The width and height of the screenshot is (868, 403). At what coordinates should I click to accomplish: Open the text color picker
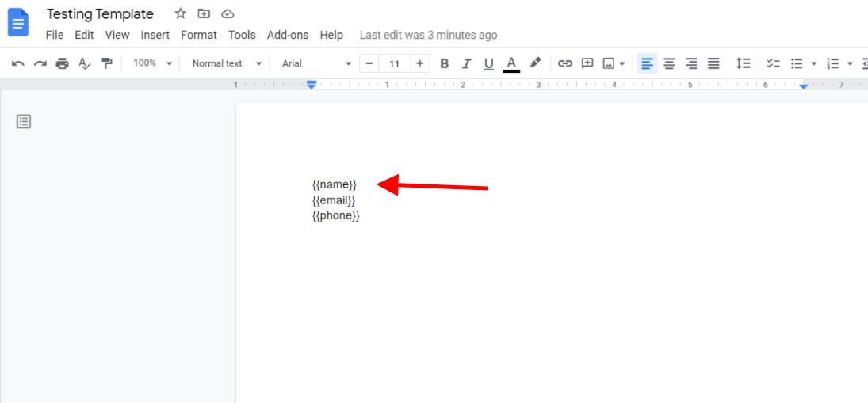(511, 63)
